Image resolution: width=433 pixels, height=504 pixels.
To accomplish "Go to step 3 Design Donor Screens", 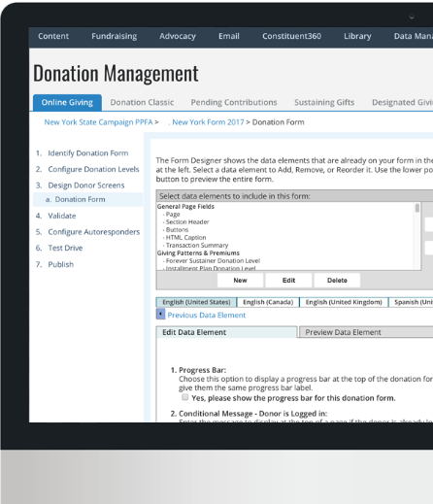I will click(86, 185).
